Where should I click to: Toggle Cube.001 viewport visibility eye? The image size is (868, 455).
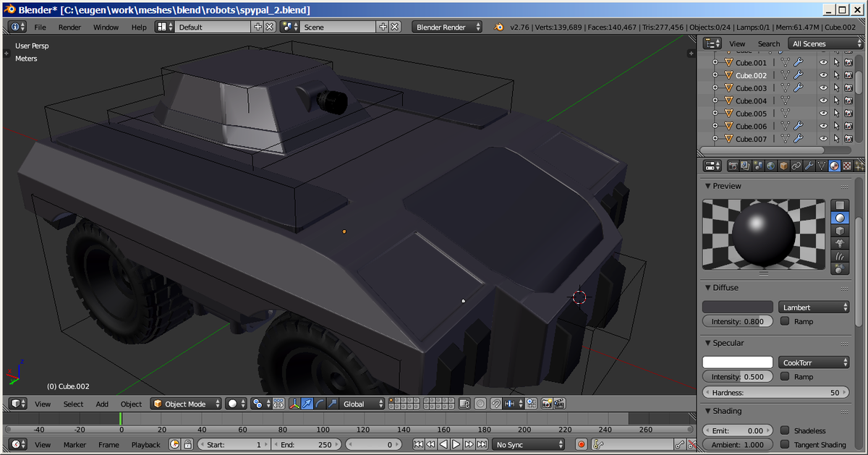pyautogui.click(x=823, y=63)
